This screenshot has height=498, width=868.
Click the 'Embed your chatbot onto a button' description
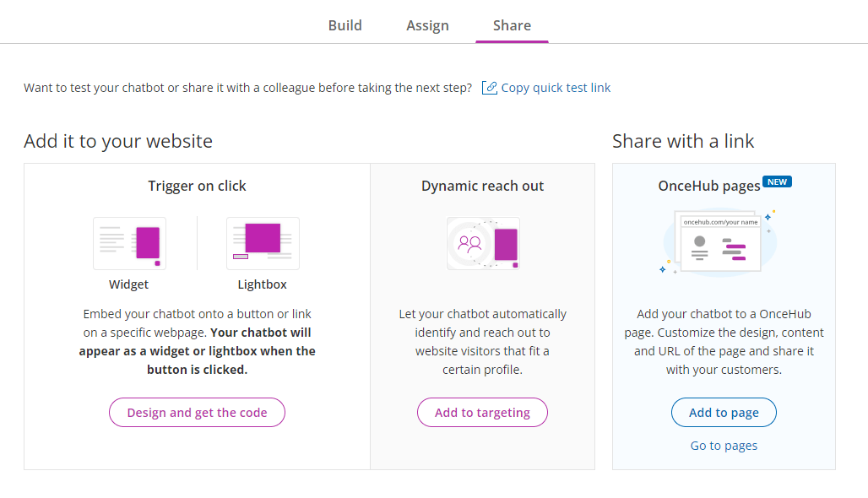coord(197,341)
